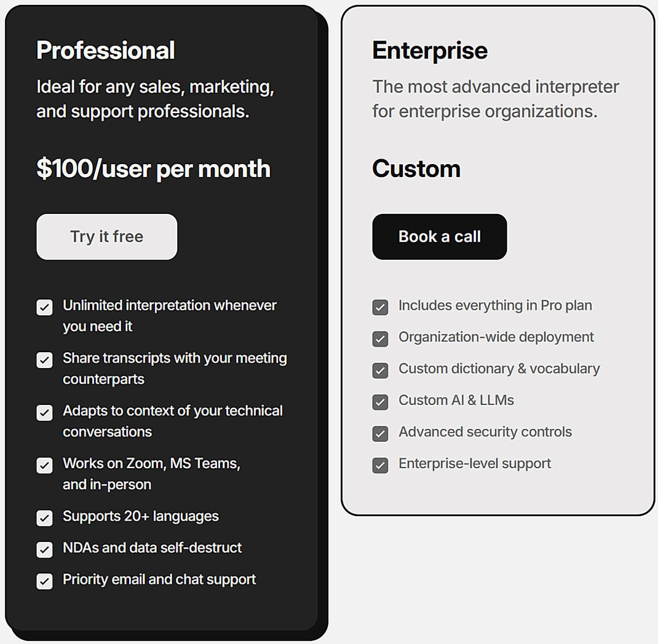Click the Try it free button
658x644 pixels.
point(106,237)
